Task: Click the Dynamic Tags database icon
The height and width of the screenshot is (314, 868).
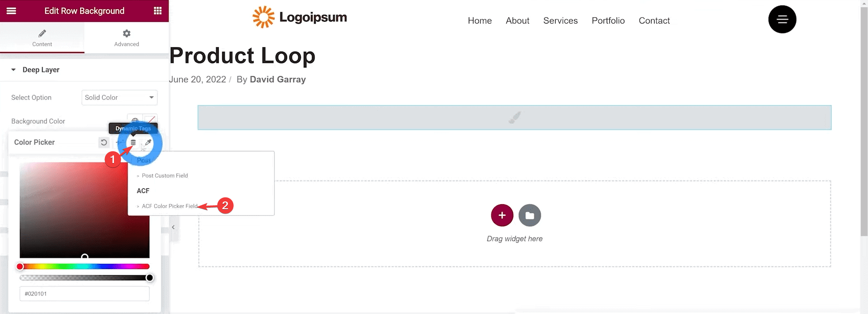Action: pyautogui.click(x=133, y=142)
